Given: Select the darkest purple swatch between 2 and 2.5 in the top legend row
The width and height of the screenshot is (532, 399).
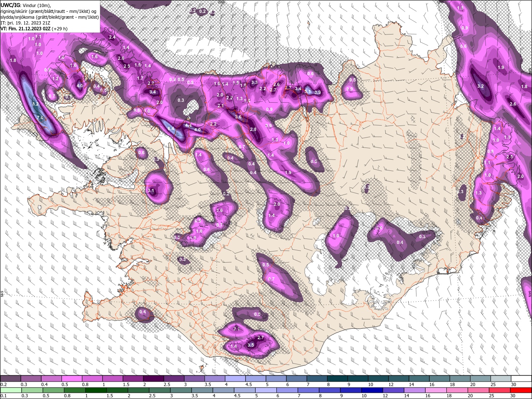Looking at the screenshot, I should (153, 379).
